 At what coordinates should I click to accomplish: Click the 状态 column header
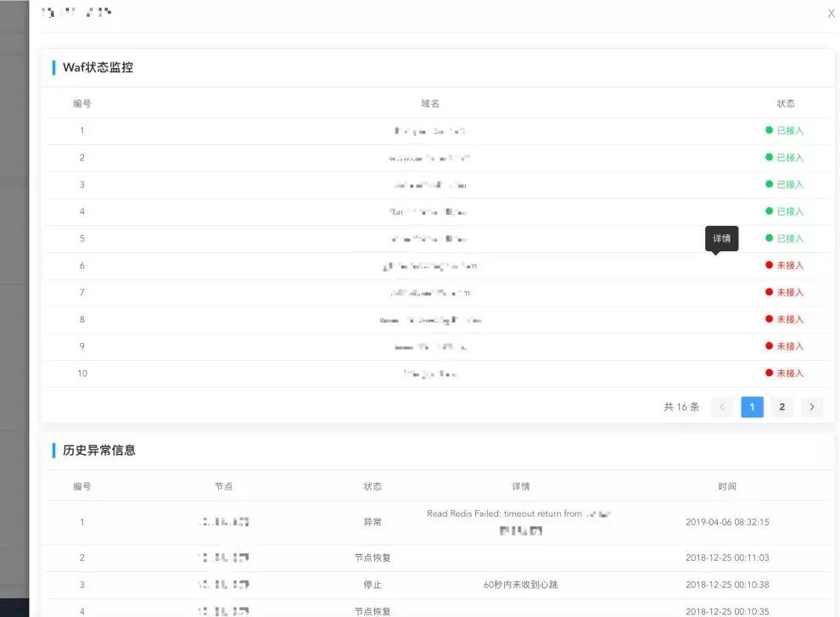(786, 103)
